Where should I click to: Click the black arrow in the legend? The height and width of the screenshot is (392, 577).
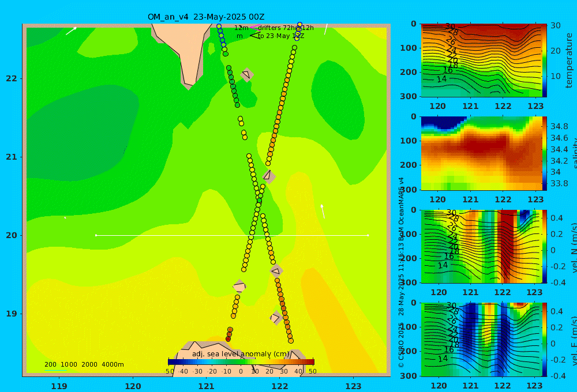[x=255, y=36]
